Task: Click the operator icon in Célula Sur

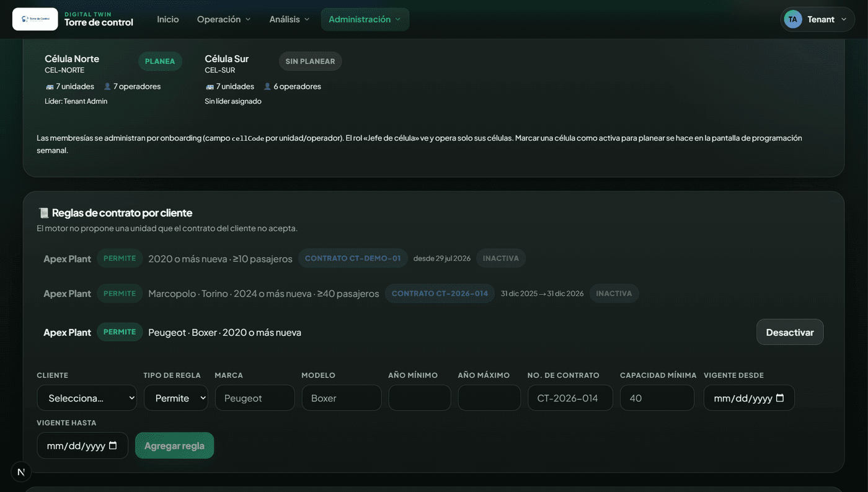Action: tap(267, 87)
